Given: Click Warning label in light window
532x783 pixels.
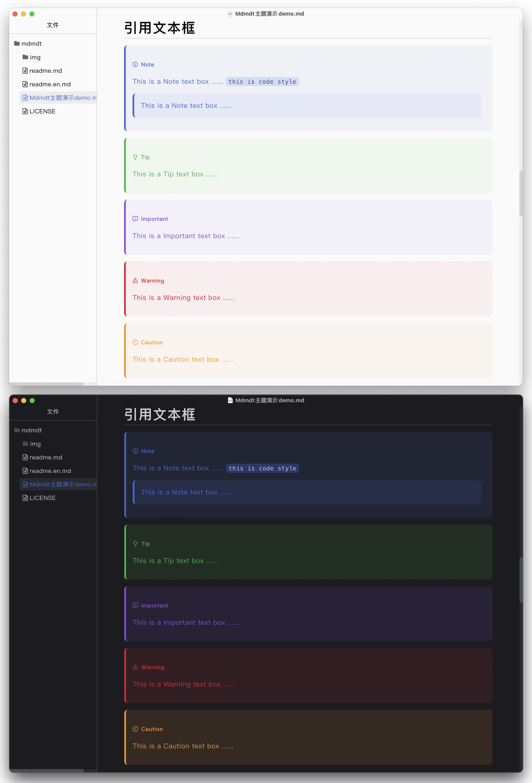Looking at the screenshot, I should coord(153,281).
